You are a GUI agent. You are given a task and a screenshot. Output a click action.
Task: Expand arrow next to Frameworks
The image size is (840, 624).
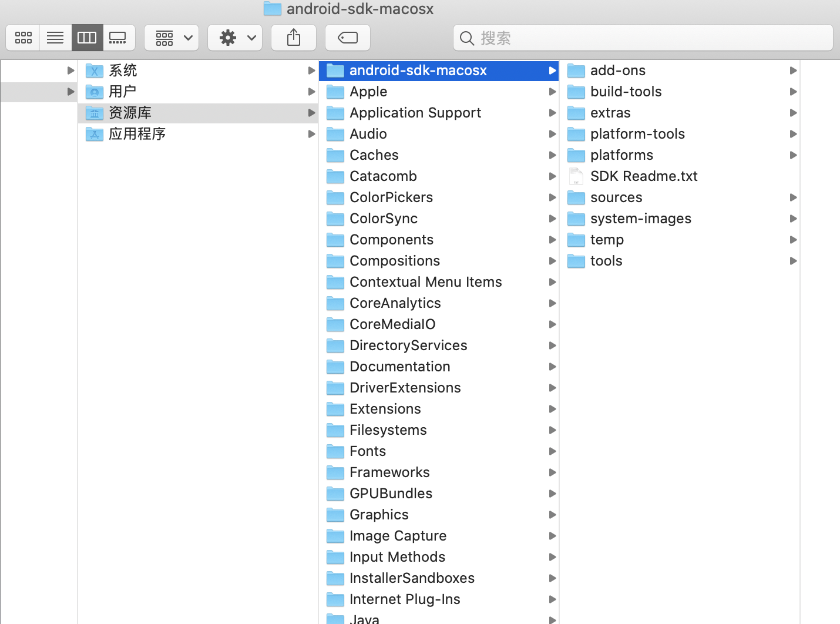coord(552,472)
